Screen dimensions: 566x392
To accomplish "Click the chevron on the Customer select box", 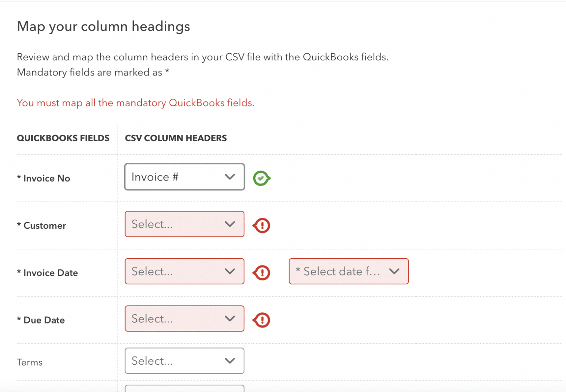I will (x=230, y=224).
